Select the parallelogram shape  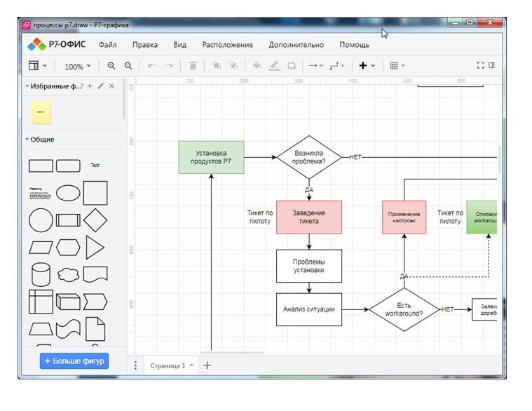(x=41, y=248)
